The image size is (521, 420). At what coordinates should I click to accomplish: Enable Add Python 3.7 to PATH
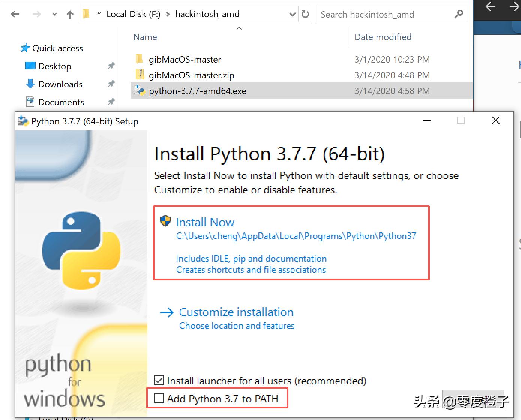(159, 399)
